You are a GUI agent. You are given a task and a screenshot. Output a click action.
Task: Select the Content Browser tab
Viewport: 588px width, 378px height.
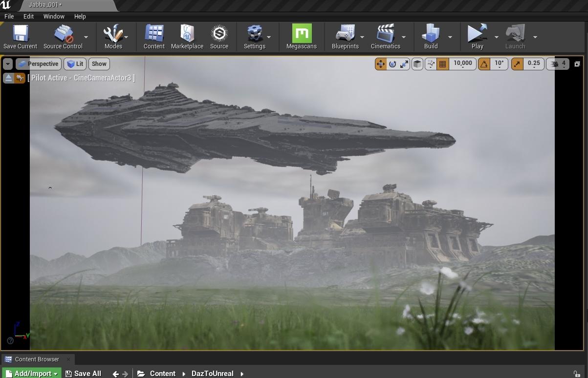(x=37, y=359)
